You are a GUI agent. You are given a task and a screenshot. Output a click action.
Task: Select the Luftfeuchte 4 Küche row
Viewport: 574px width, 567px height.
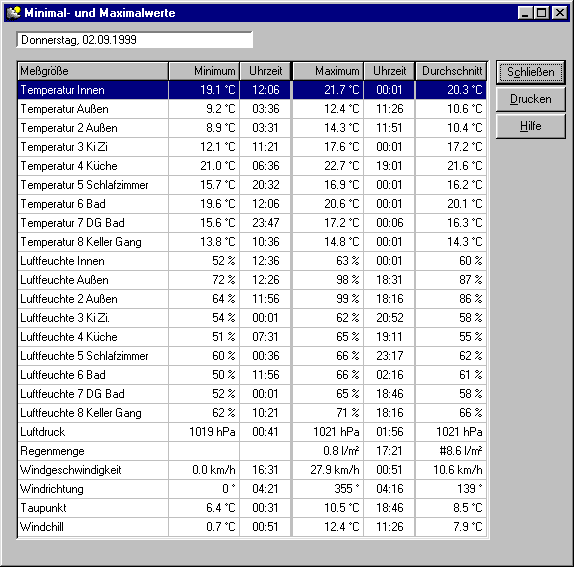coord(252,337)
